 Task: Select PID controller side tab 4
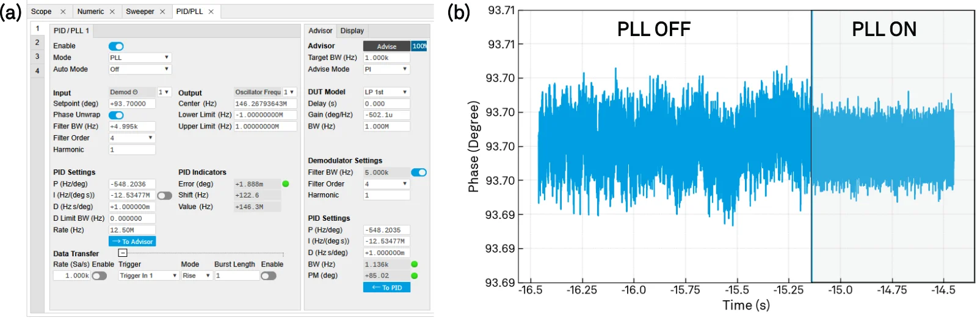(37, 71)
